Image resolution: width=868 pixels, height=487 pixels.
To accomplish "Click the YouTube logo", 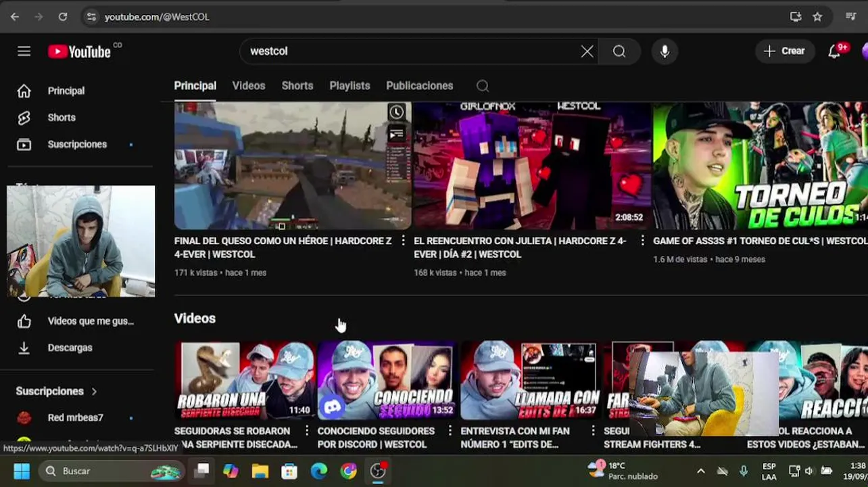I will 80,51.
